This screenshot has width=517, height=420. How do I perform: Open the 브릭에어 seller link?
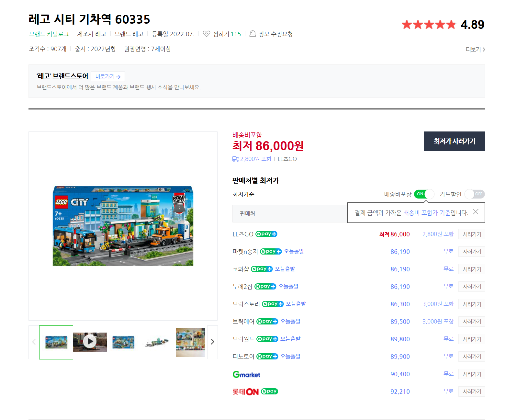click(243, 322)
